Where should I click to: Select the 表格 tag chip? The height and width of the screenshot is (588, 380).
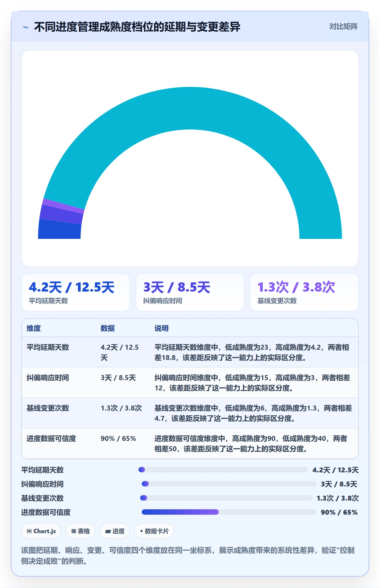(80, 531)
